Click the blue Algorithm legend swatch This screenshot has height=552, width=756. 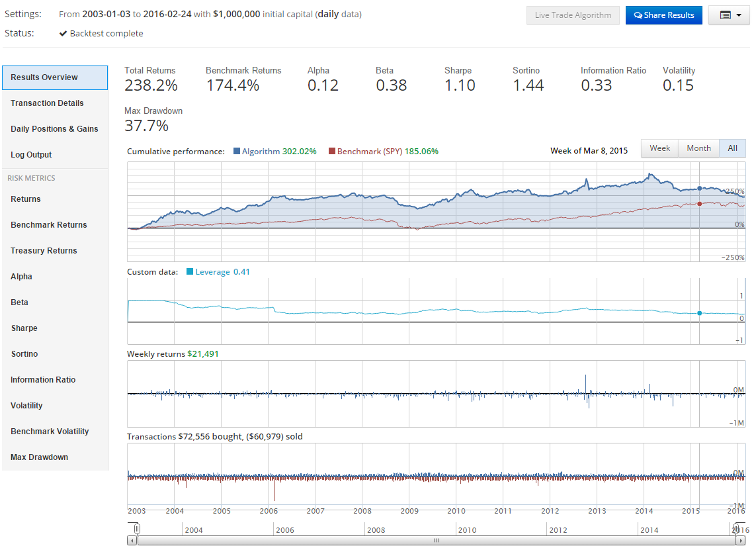click(237, 152)
